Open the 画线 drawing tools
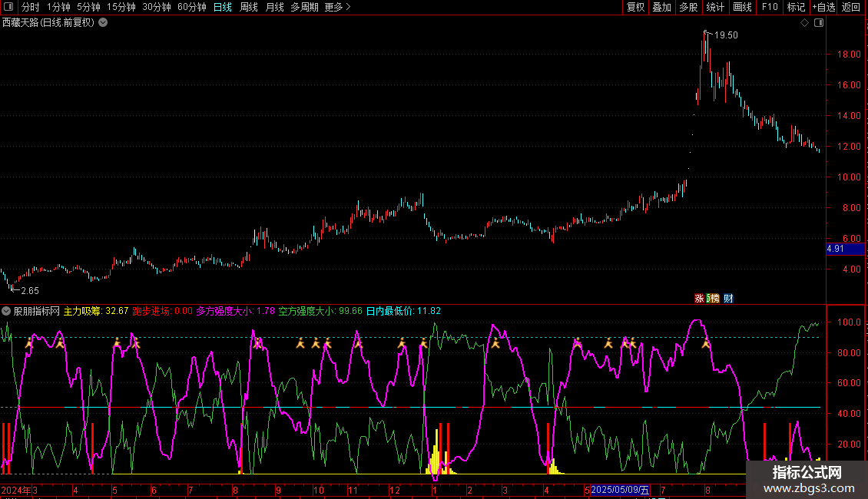 [742, 7]
